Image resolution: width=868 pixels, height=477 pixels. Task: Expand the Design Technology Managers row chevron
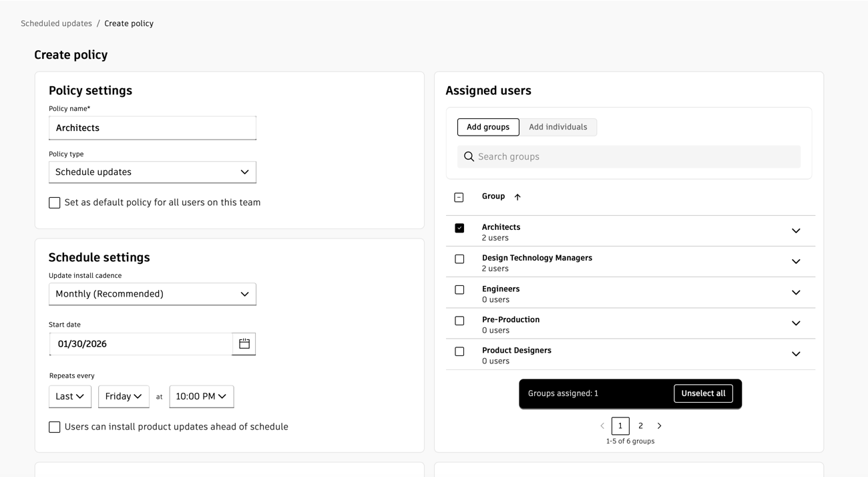(796, 262)
